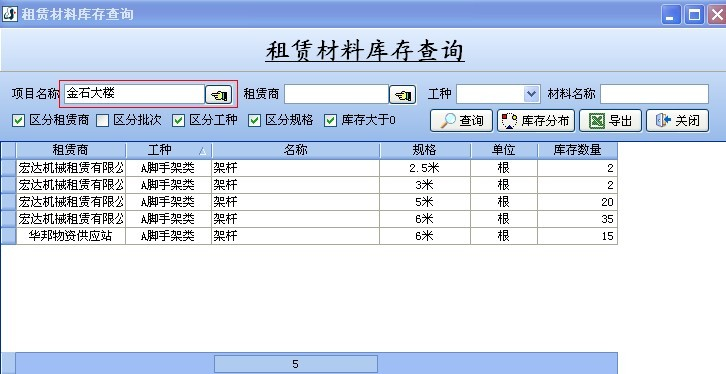This screenshot has width=726, height=374.
Task: Click the row selector for the 2.5米 row
Action: (x=8, y=168)
